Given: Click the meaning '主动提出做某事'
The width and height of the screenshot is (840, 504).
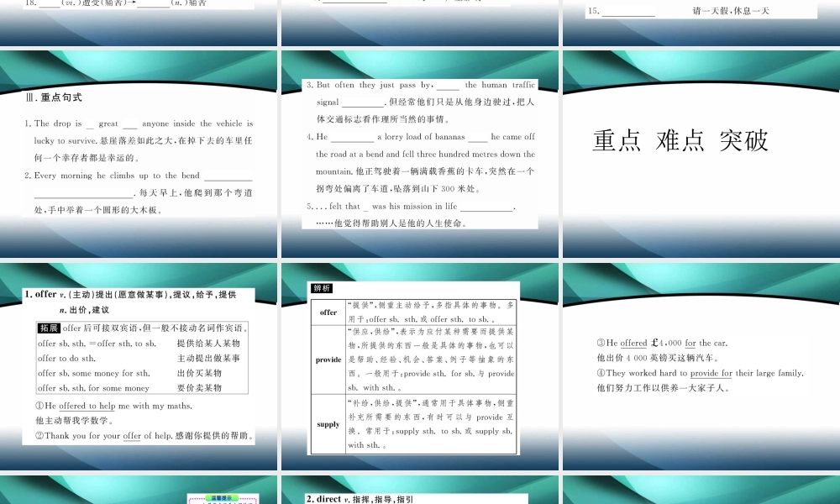Looking at the screenshot, I should (x=208, y=359).
